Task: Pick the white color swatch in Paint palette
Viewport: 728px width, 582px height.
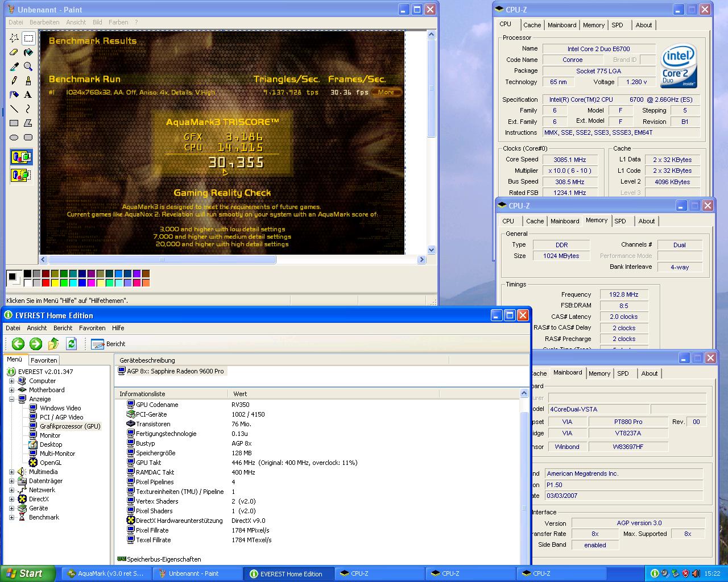Action: (x=27, y=283)
